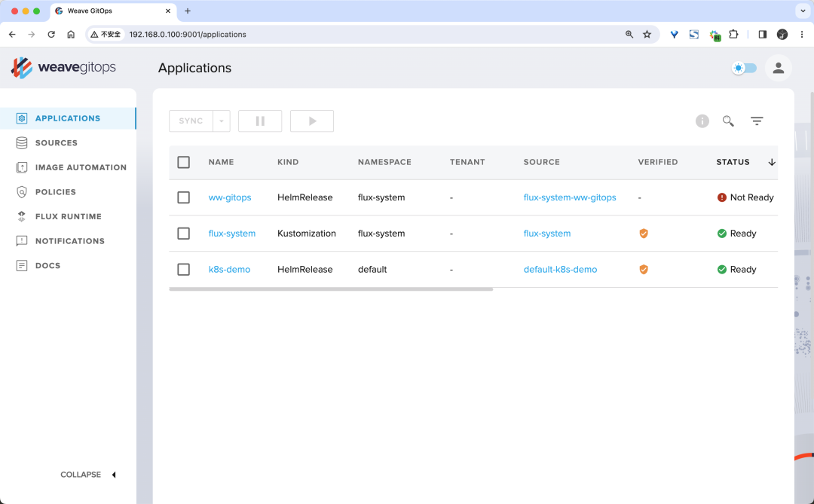Open the flux-system application name link

[232, 234]
